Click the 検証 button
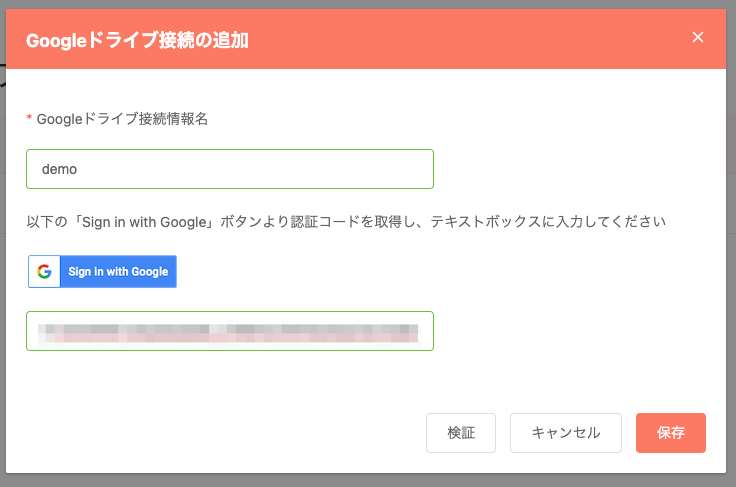This screenshot has height=487, width=736. coord(461,433)
